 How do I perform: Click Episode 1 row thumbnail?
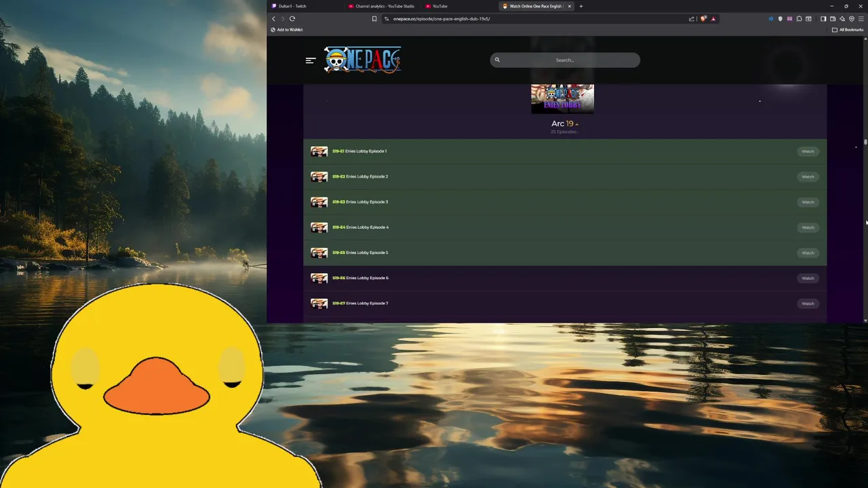pos(319,151)
